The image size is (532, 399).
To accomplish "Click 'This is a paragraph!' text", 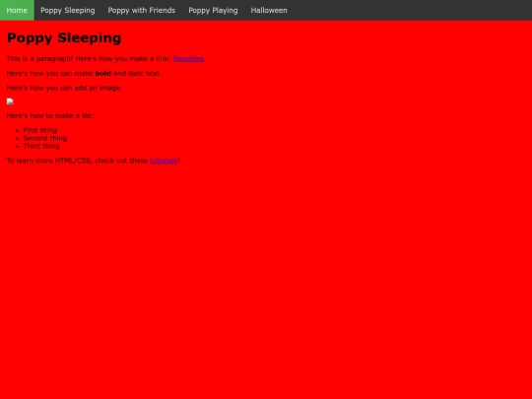I will 39,59.
